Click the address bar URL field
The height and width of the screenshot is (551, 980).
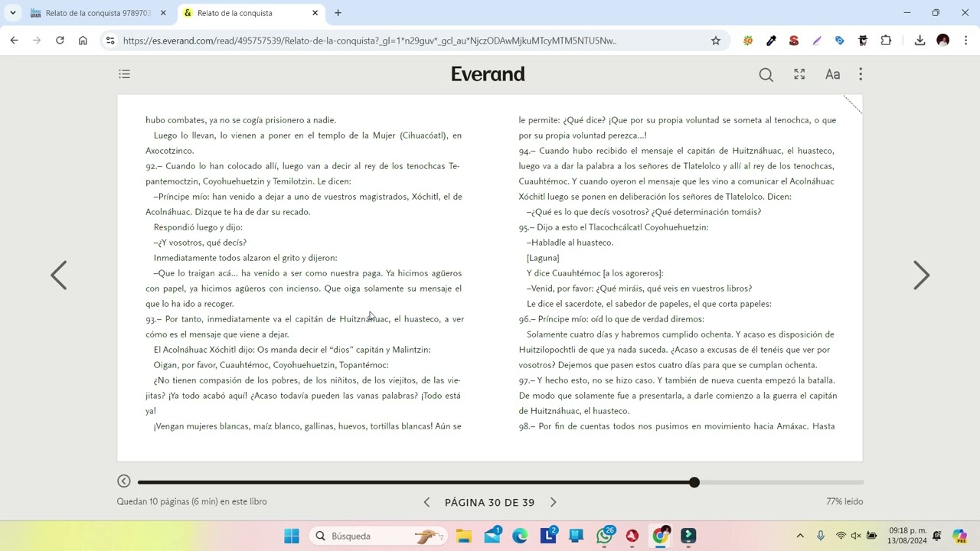[x=413, y=41]
